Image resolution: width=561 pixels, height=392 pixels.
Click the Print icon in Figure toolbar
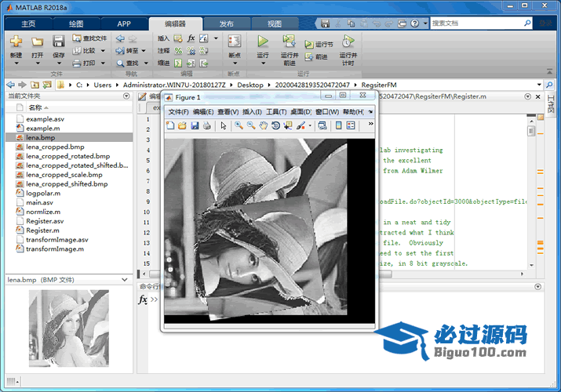tap(206, 125)
